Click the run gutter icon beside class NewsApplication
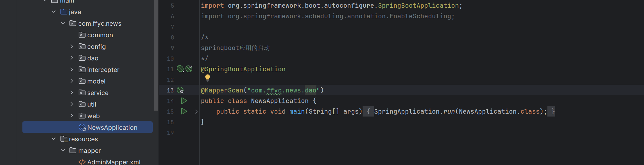Viewport: 644px width, 165px height. [184, 101]
